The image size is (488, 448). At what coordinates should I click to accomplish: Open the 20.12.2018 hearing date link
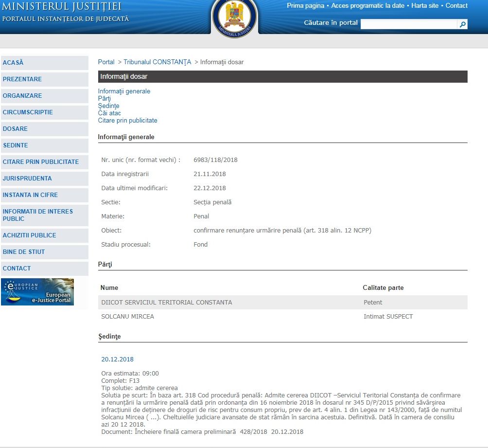pyautogui.click(x=117, y=359)
